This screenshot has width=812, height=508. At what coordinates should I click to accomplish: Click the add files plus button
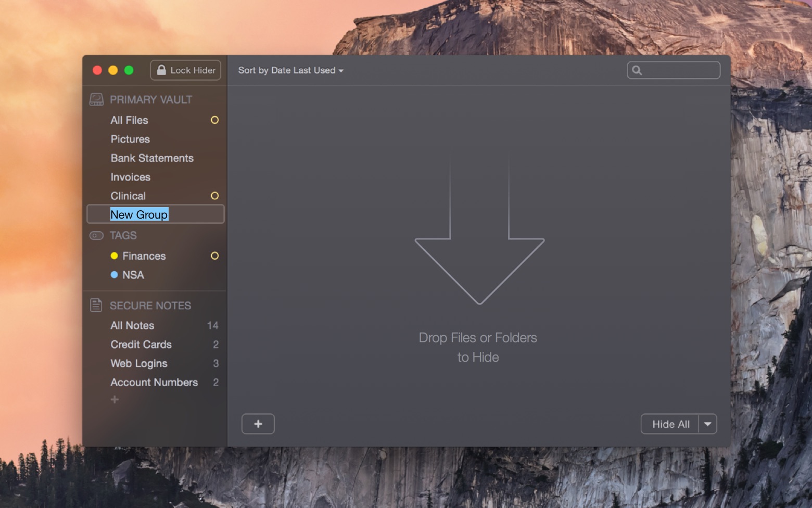(258, 424)
